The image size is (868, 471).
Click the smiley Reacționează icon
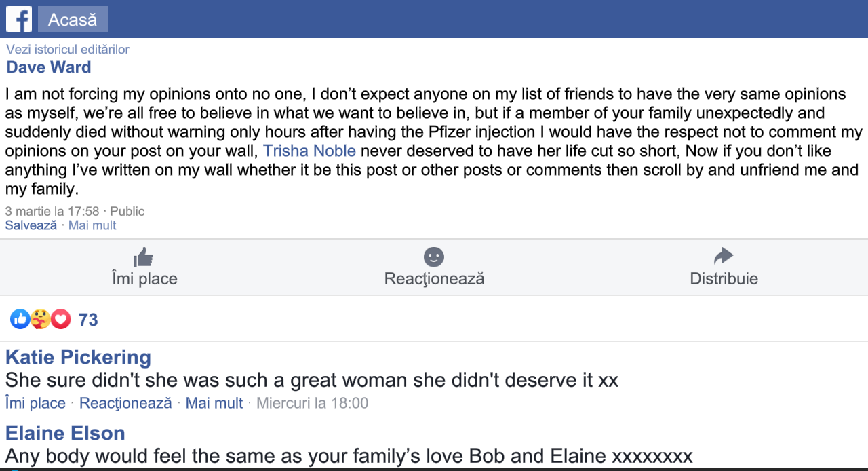point(434,257)
